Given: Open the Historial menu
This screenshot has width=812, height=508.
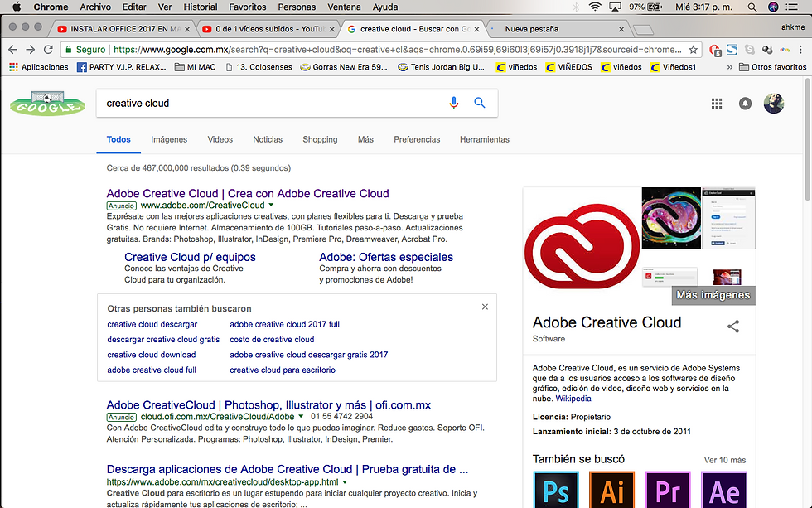Looking at the screenshot, I should (x=201, y=7).
